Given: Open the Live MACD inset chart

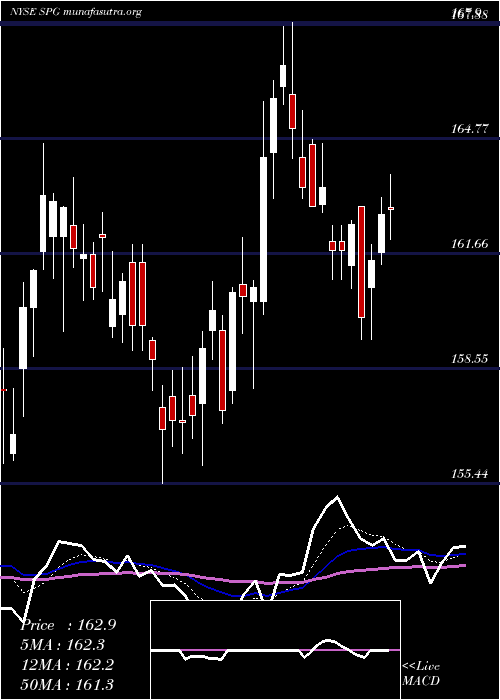Looking at the screenshot, I should click(x=275, y=650).
